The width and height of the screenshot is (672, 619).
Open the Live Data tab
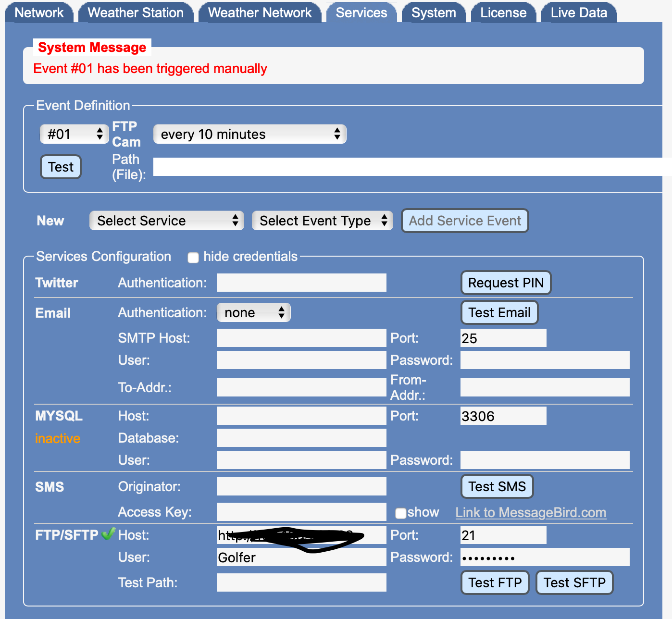578,13
